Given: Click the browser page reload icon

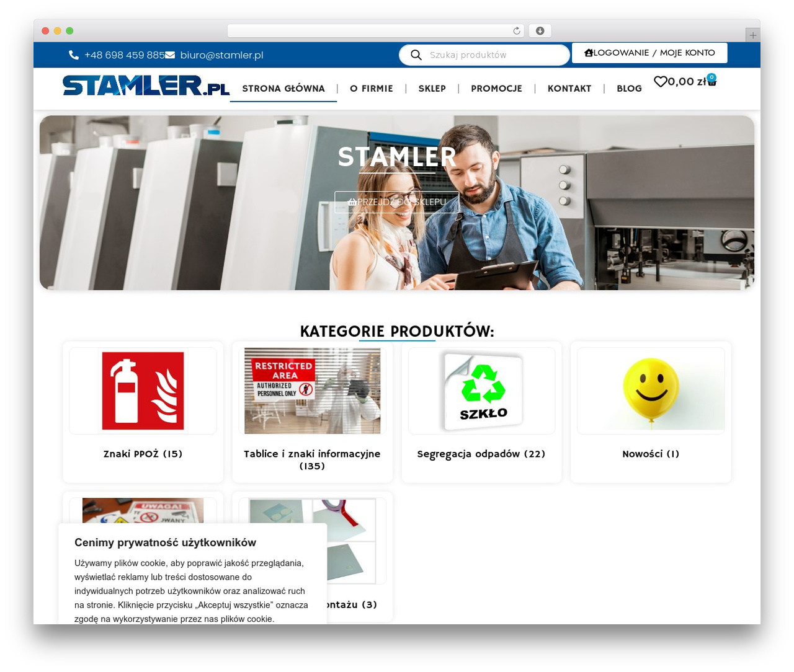Looking at the screenshot, I should point(517,31).
